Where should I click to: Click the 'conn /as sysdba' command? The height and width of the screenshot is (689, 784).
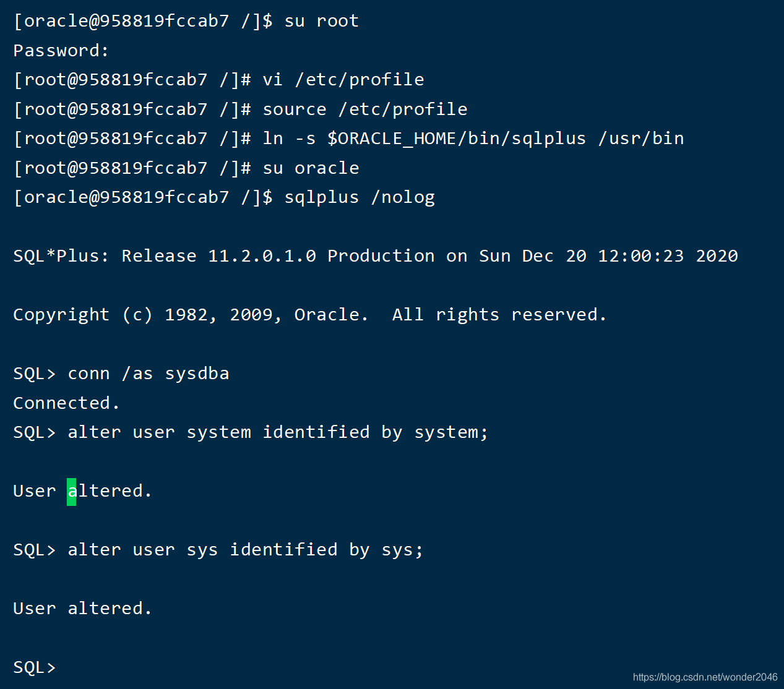(149, 374)
